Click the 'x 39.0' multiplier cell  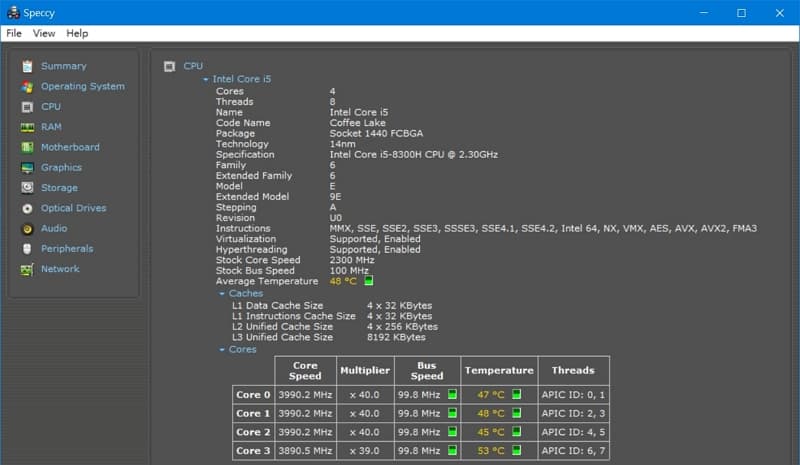coord(365,451)
